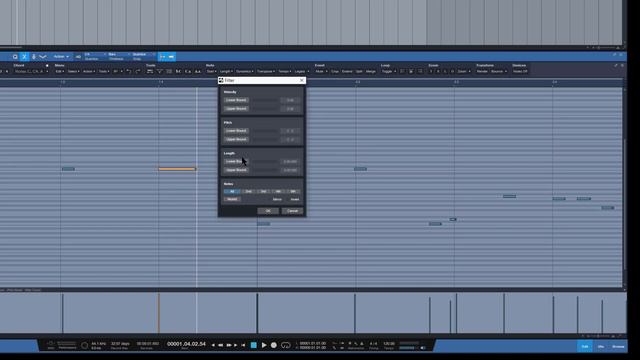Click the Stop button in transport
The image size is (640, 360).
(x=253, y=345)
